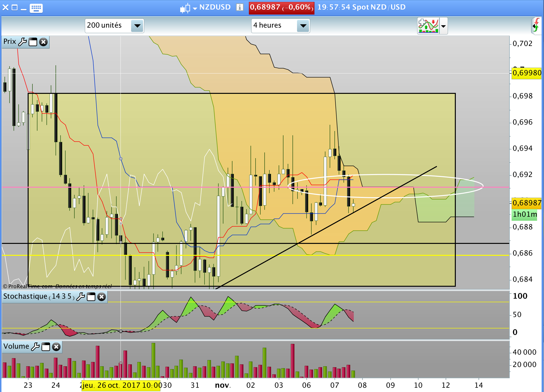Open the keyboard shortcuts icon in title bar
This screenshot has width=544, height=392.
pyautogui.click(x=36, y=8)
